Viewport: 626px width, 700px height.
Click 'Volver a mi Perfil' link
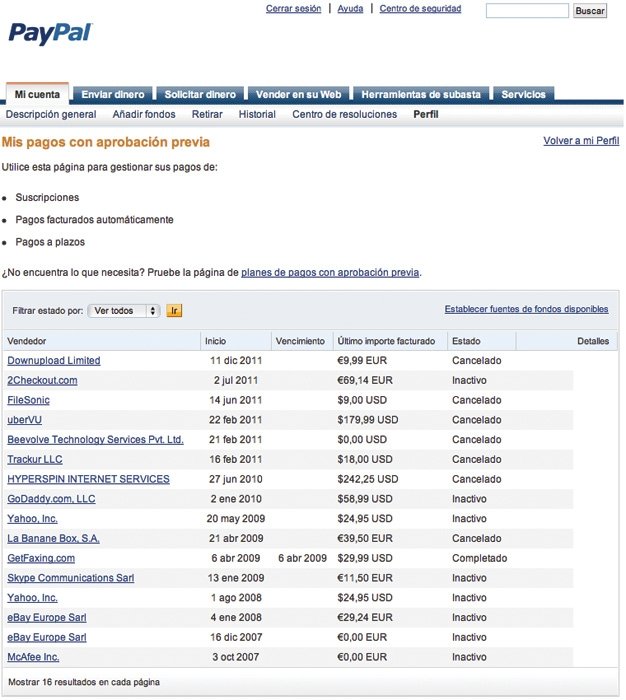pos(581,141)
